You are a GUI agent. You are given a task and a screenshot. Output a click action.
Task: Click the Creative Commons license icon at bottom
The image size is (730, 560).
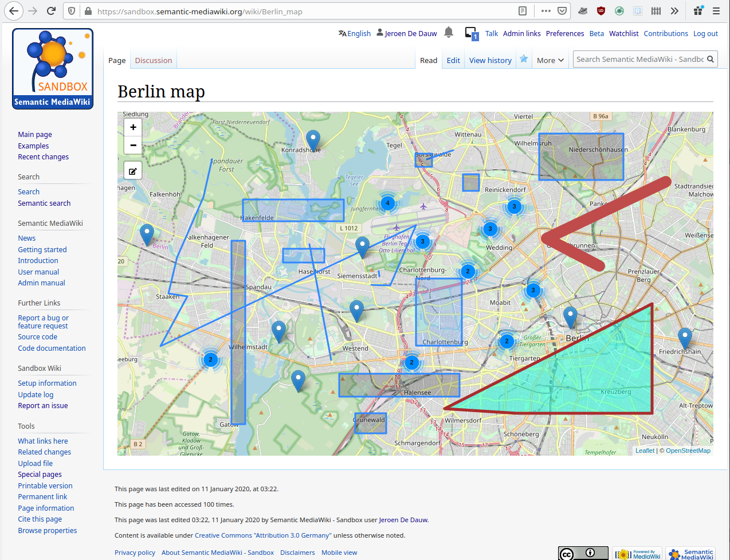(x=583, y=553)
